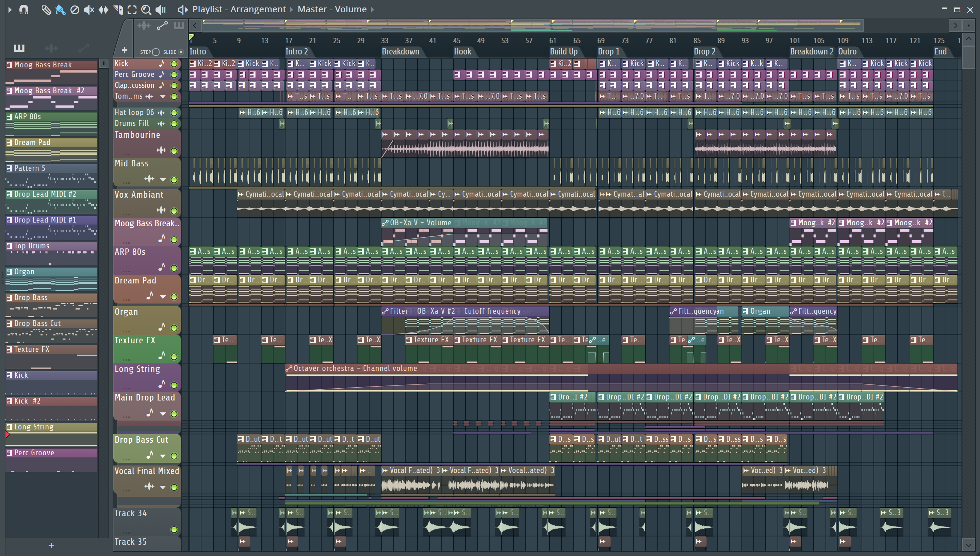Show audio clips via waveform icon above STEP

click(x=144, y=26)
